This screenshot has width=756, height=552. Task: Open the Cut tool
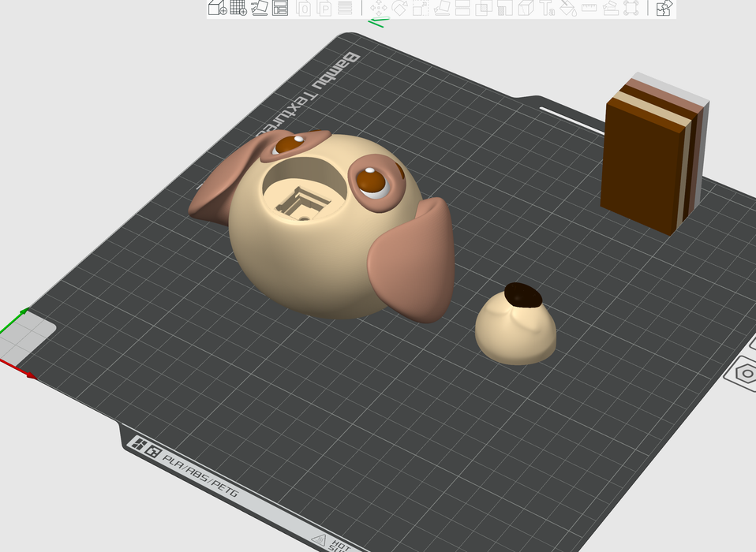(x=463, y=9)
